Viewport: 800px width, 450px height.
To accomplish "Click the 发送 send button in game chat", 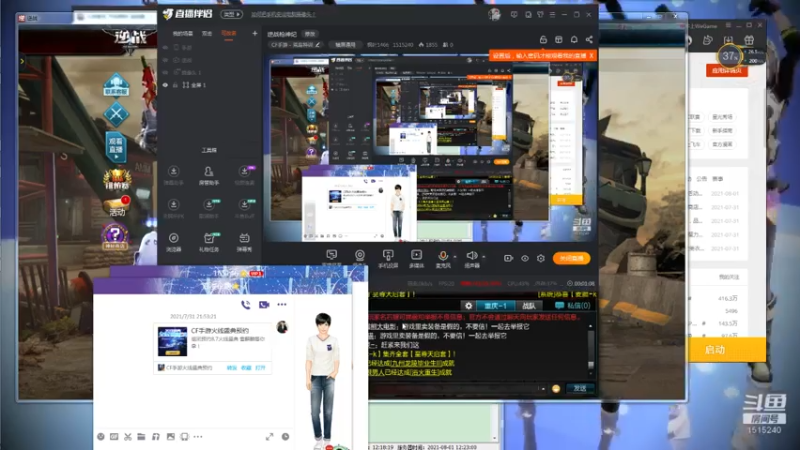I will pyautogui.click(x=580, y=389).
